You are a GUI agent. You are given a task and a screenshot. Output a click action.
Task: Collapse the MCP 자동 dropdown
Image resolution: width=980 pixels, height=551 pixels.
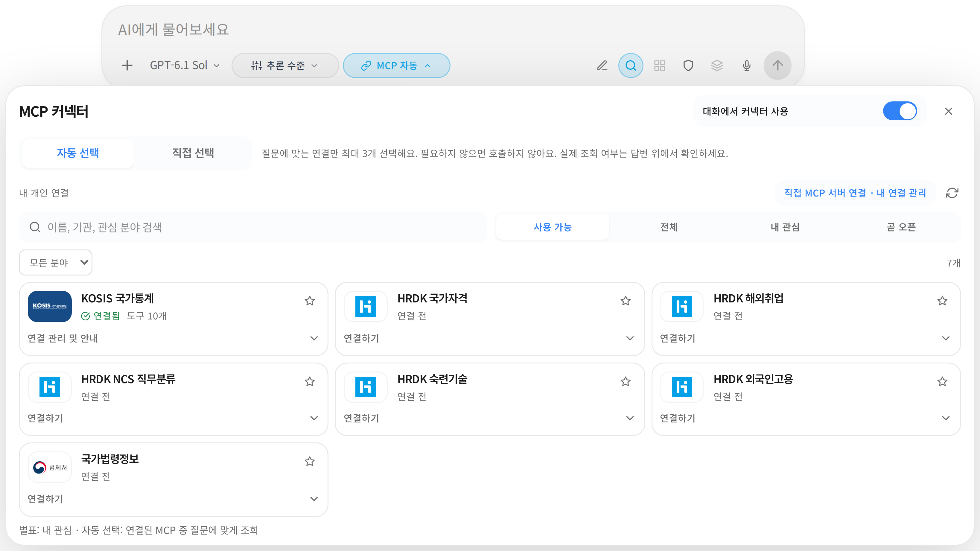point(396,66)
